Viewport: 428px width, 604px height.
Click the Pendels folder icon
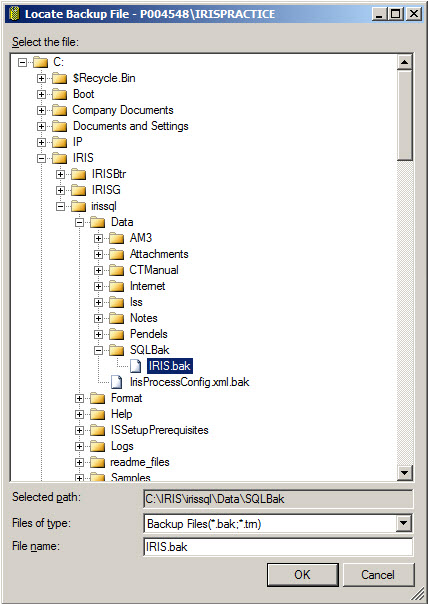(x=116, y=334)
